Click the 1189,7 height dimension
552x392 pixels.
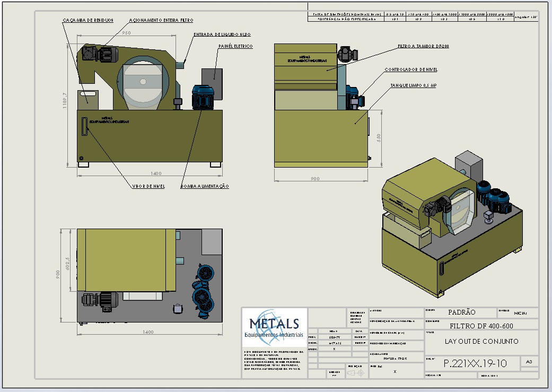tap(65, 100)
